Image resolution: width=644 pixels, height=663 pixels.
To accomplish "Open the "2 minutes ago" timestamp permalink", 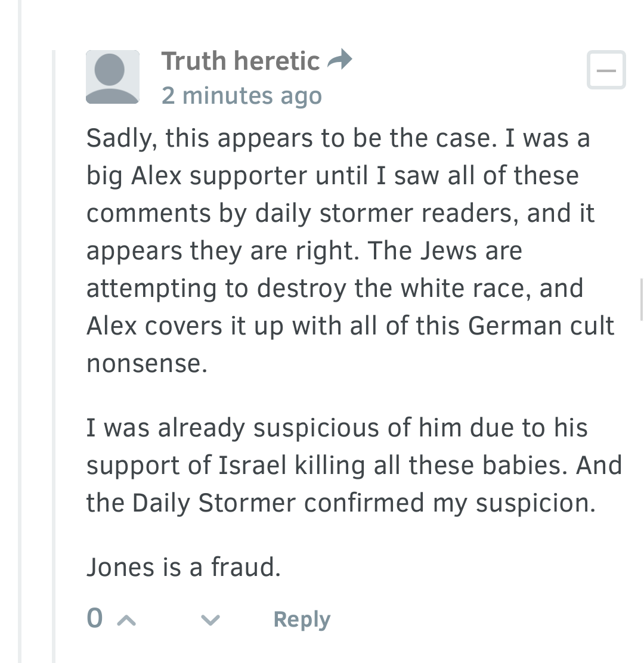I will pyautogui.click(x=242, y=95).
